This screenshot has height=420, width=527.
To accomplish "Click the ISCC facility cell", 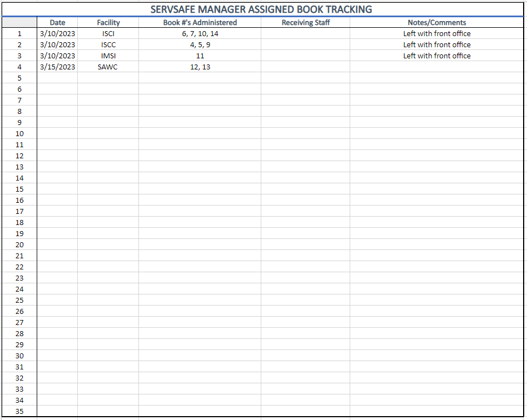I will pos(108,45).
